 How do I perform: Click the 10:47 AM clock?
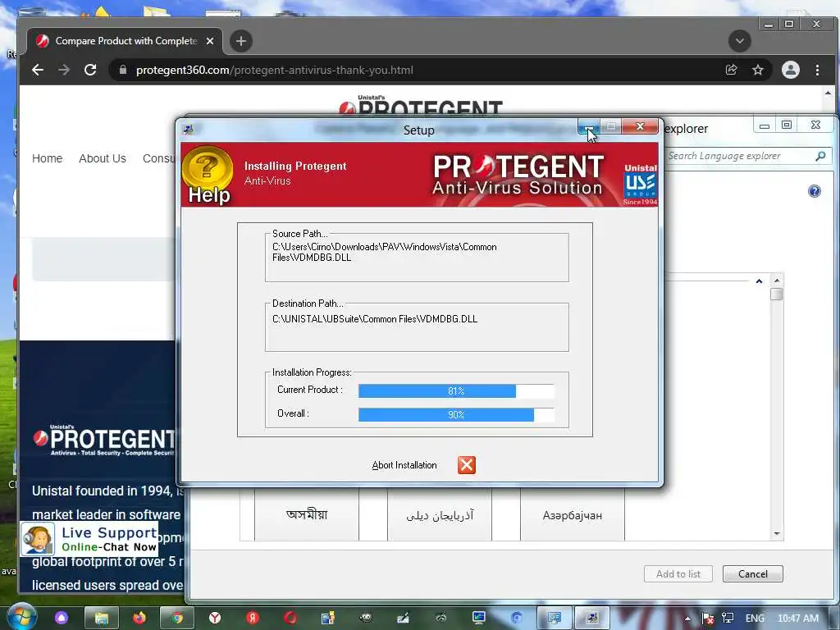pos(797,619)
